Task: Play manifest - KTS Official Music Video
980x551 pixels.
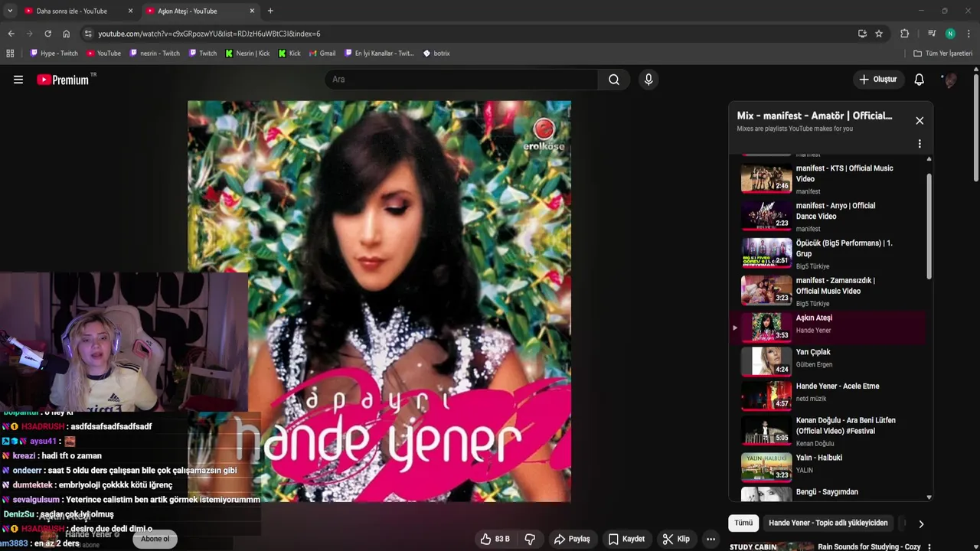Action: click(829, 179)
